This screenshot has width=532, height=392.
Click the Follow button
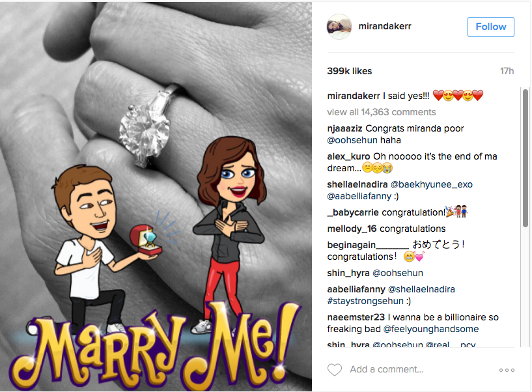(x=490, y=27)
